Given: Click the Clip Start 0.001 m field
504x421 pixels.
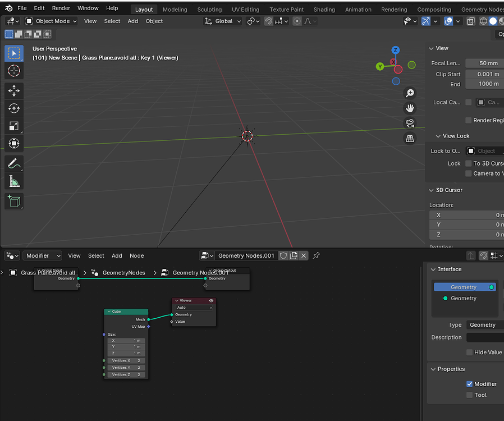Looking at the screenshot, I should tap(485, 74).
